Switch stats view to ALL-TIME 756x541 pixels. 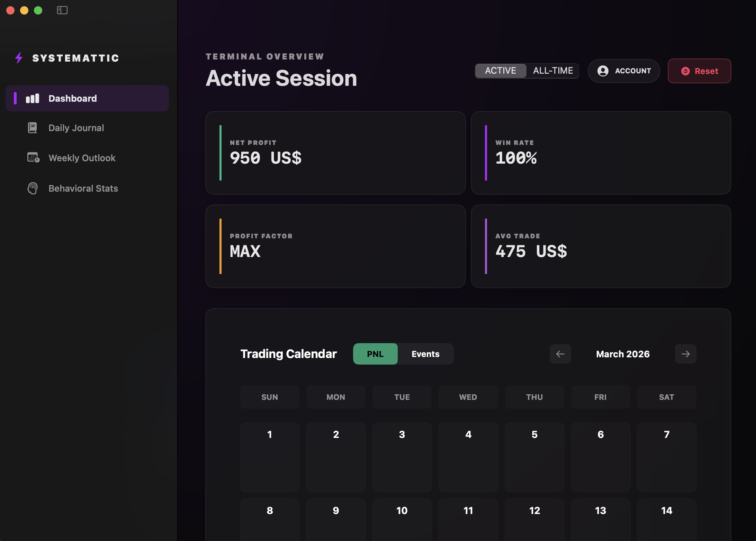pos(552,71)
